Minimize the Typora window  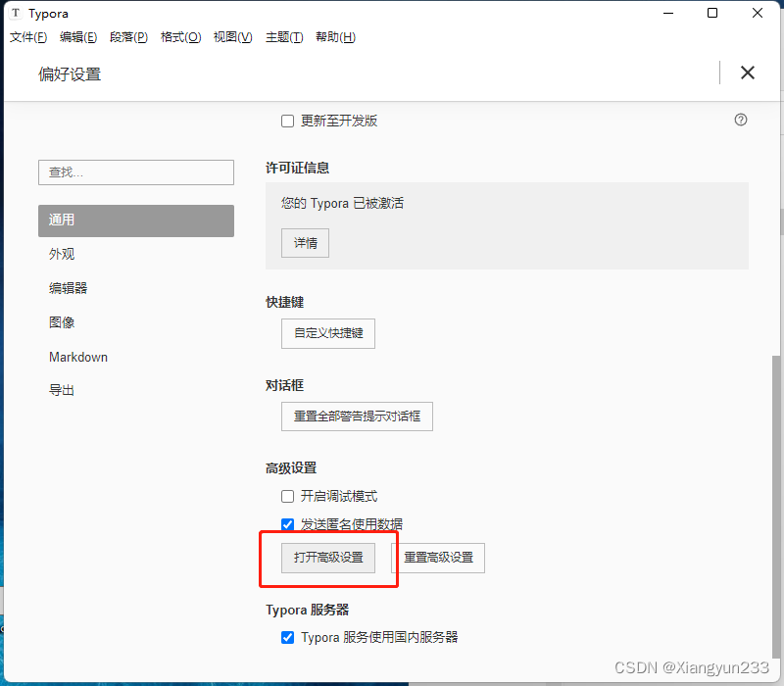point(668,13)
